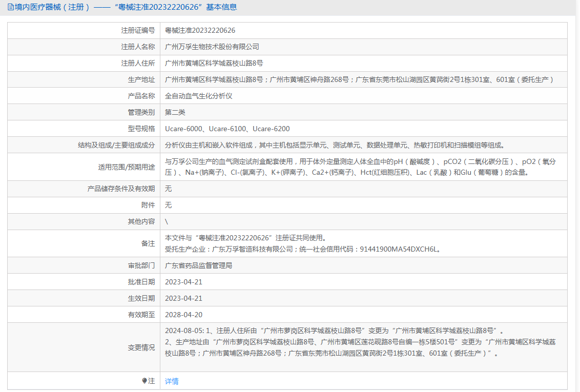Click the 其他内容 value backslash
This screenshot has height=392, width=580.
167,221
